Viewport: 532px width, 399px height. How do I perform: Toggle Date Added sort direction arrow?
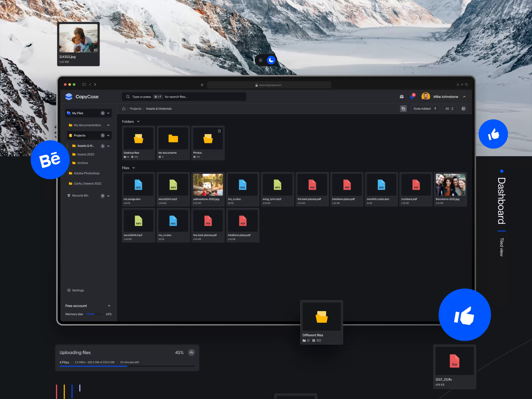point(435,109)
